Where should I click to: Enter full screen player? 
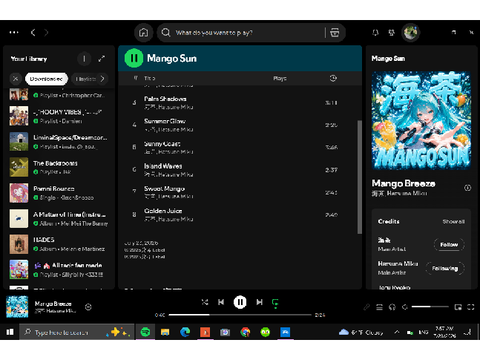pos(471,307)
